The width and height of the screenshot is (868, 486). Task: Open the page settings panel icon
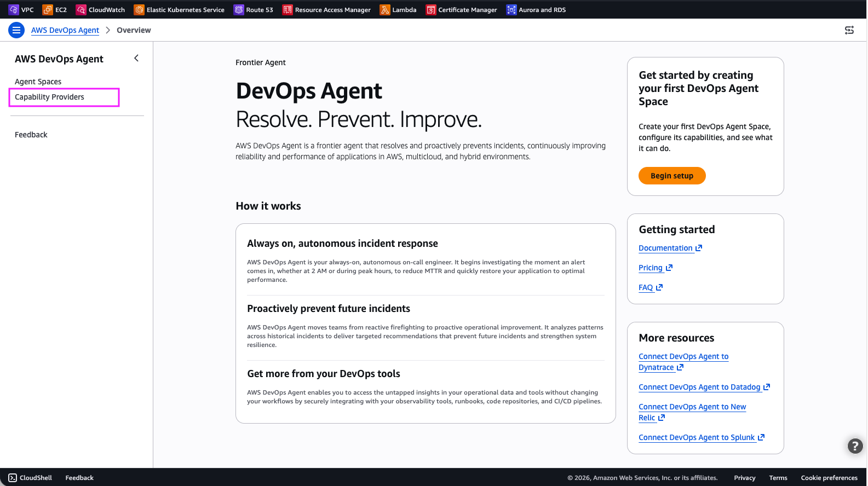[849, 30]
